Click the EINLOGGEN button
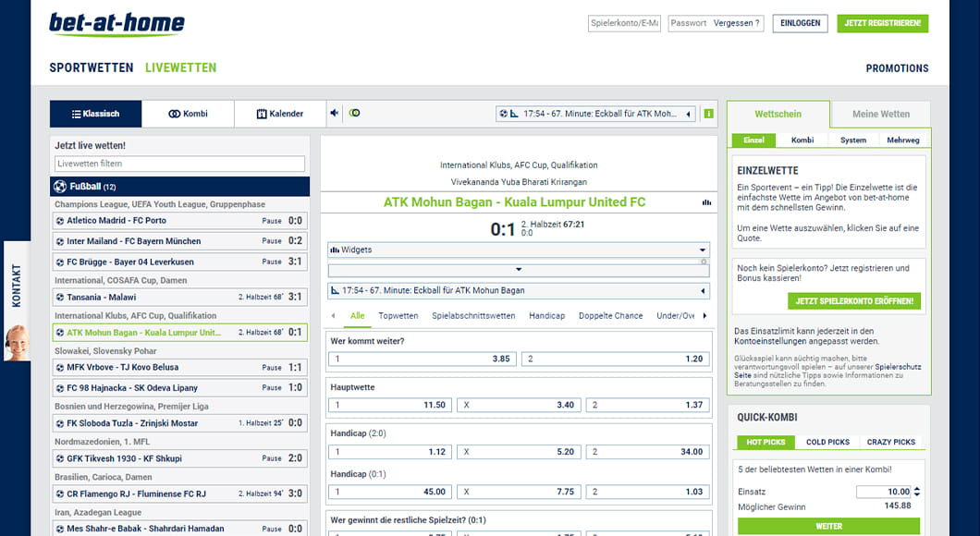 [800, 23]
